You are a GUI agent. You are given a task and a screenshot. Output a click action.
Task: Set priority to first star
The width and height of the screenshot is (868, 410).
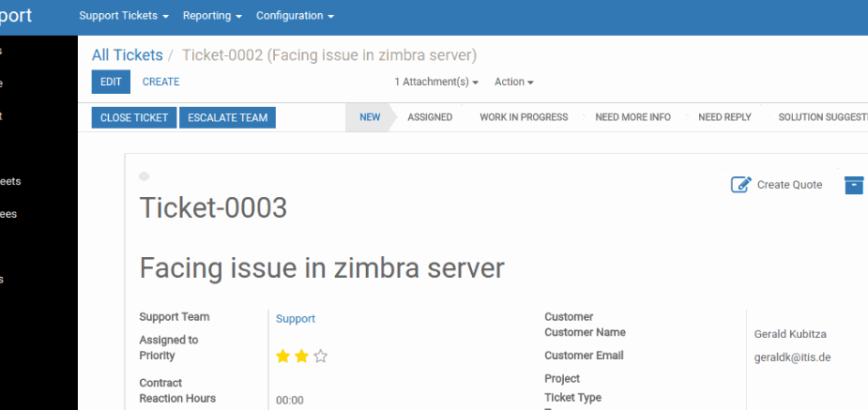coord(282,357)
